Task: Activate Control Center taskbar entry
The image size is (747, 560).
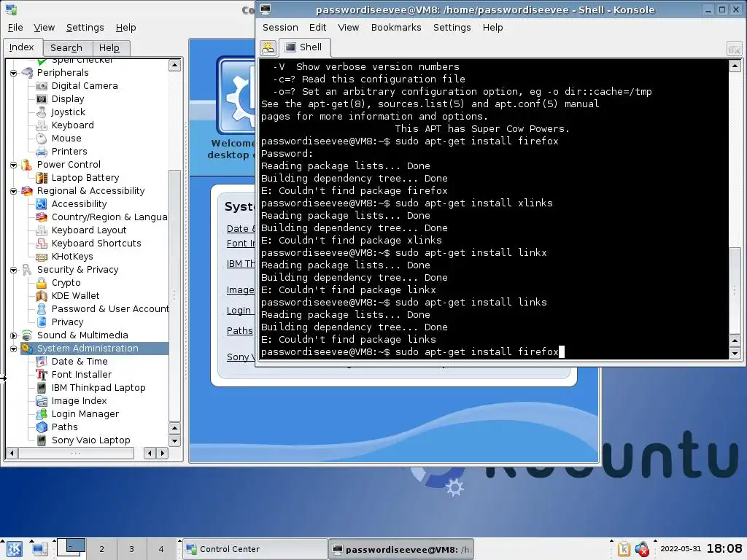Action: coord(255,549)
